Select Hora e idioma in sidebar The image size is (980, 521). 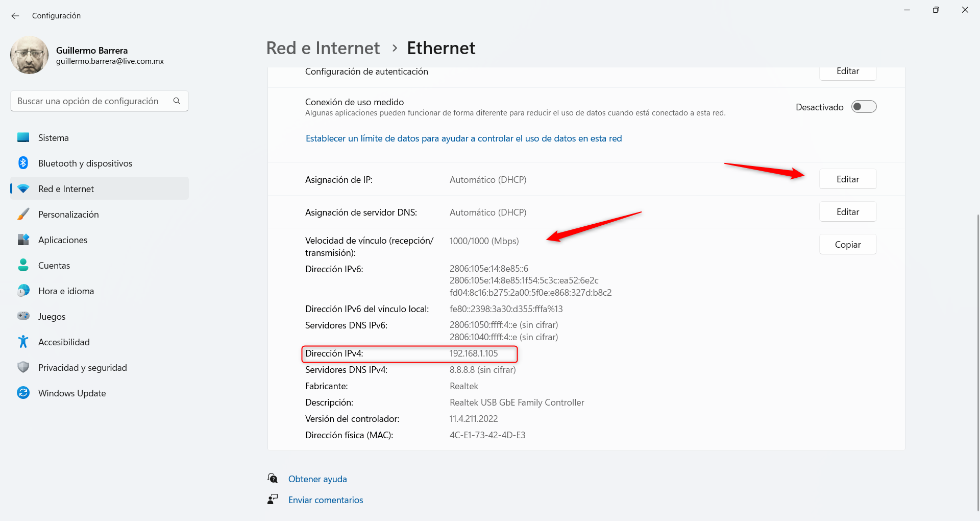coord(66,291)
